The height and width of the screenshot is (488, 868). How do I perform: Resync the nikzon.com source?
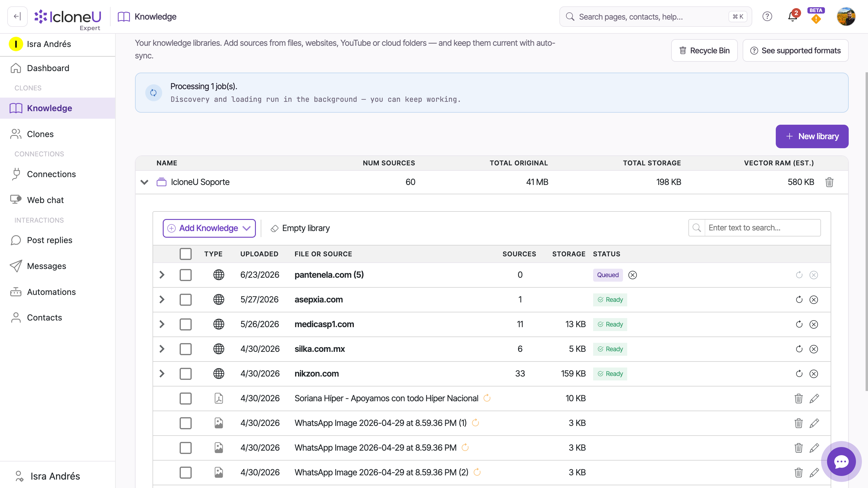799,374
